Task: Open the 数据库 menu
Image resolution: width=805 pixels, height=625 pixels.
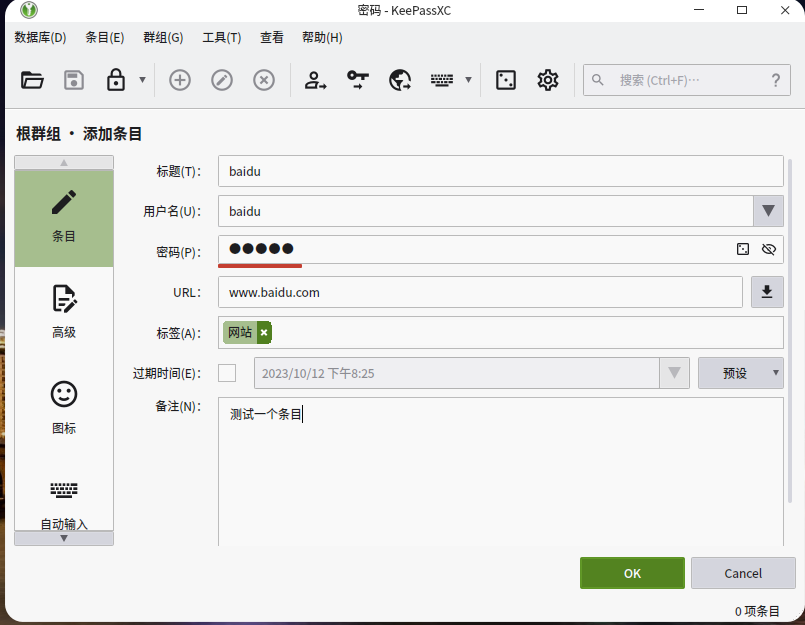Action: point(38,36)
